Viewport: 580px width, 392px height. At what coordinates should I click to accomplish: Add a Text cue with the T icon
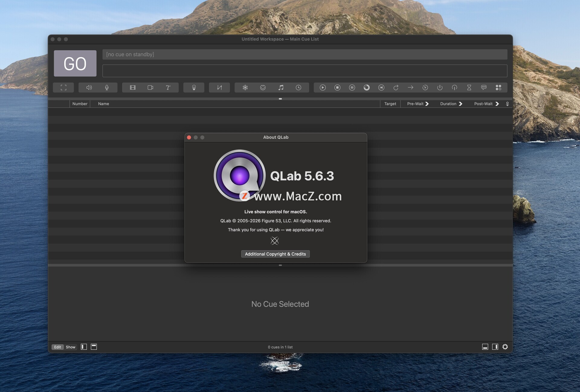[x=168, y=88]
